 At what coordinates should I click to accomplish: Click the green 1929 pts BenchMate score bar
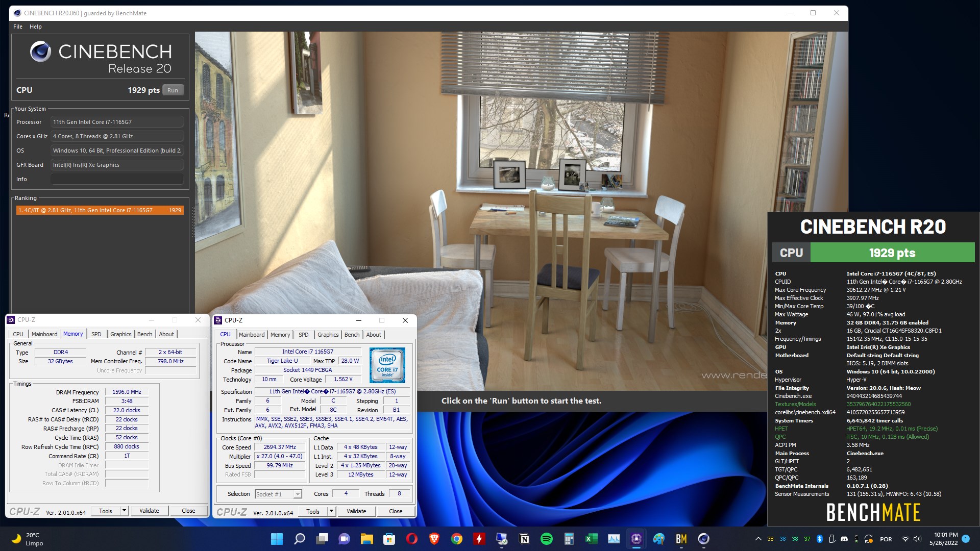point(892,253)
